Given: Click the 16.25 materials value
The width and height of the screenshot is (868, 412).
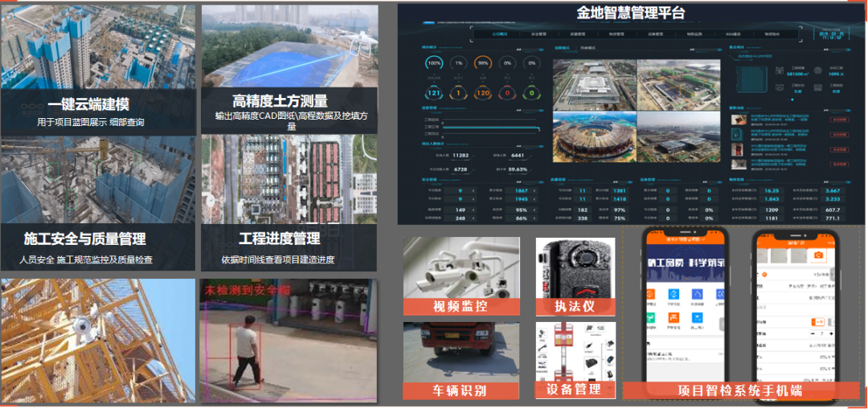Looking at the screenshot, I should coord(772,191).
